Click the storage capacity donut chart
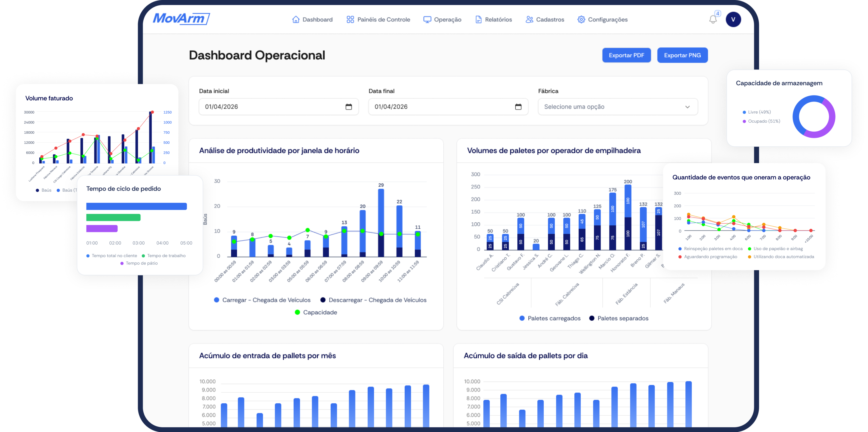The image size is (868, 432). pyautogui.click(x=814, y=117)
